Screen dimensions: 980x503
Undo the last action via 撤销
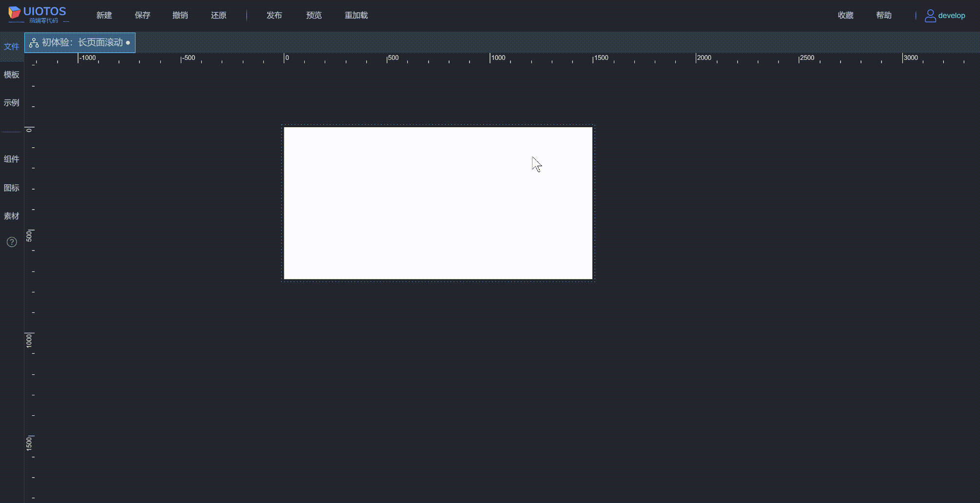pos(180,15)
